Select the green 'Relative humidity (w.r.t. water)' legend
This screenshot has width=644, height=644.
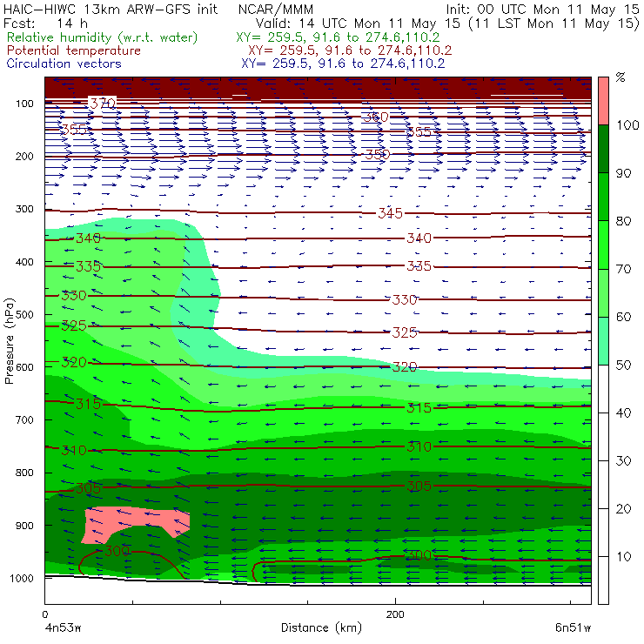(103, 37)
